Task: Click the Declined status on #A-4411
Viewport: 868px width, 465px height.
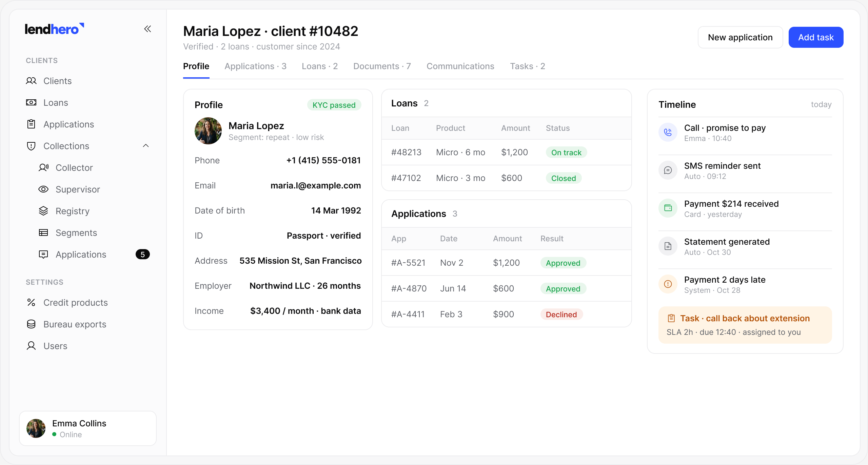Action: pos(561,315)
